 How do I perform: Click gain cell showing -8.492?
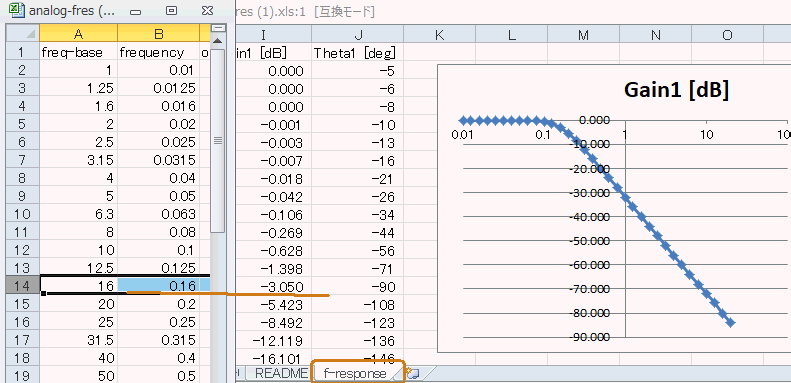point(272,322)
